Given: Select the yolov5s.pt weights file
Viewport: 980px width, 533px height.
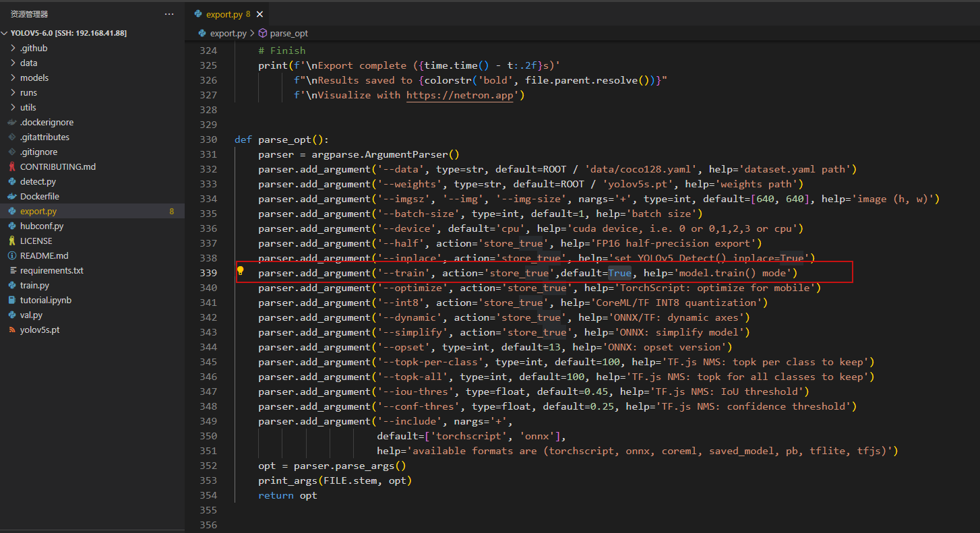Looking at the screenshot, I should coord(92,330).
